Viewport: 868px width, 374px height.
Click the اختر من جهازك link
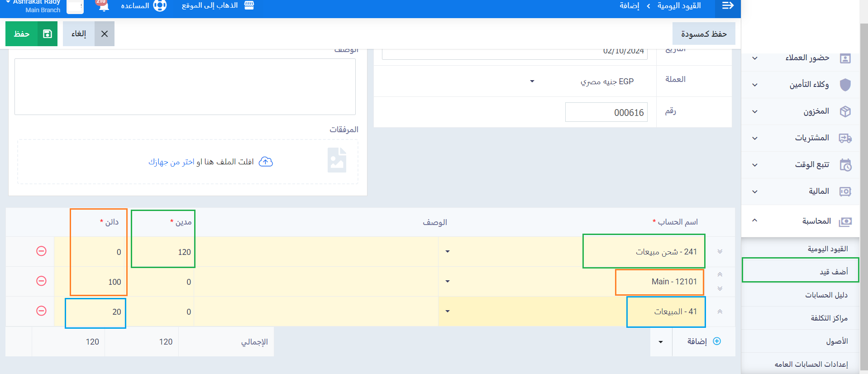coord(172,162)
